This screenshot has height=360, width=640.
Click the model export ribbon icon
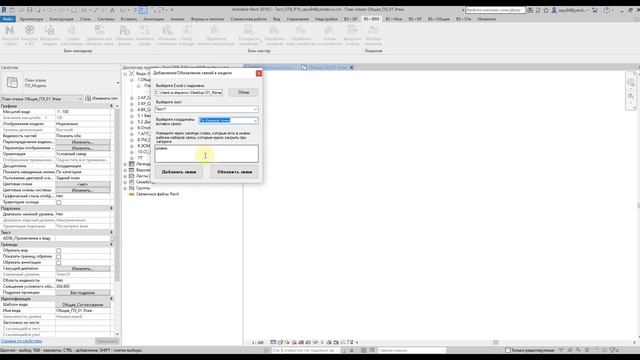point(49,31)
